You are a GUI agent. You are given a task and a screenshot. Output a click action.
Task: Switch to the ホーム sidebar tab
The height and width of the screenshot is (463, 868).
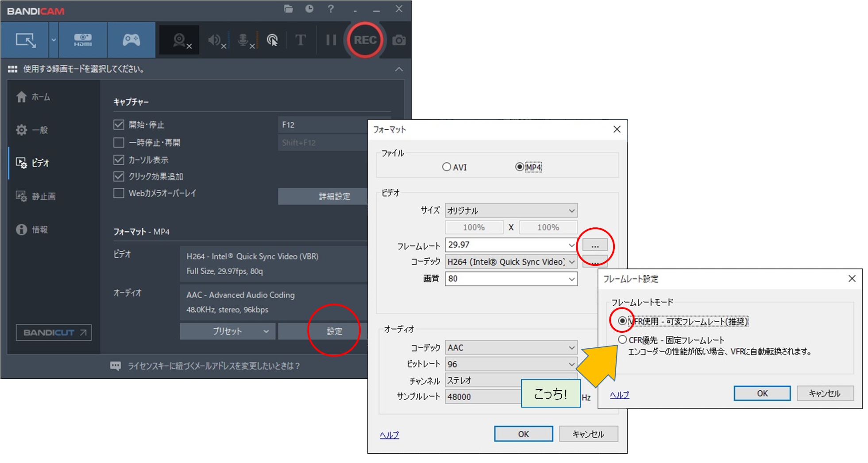40,97
